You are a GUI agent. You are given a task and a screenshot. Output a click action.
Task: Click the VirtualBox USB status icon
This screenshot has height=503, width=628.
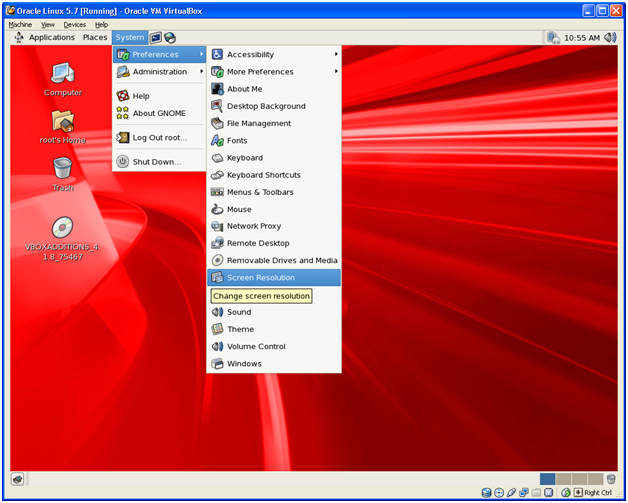(x=511, y=493)
